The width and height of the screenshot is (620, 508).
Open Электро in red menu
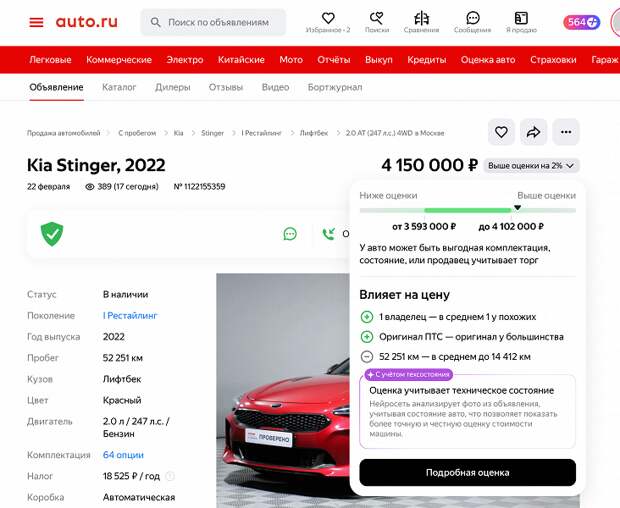185,60
